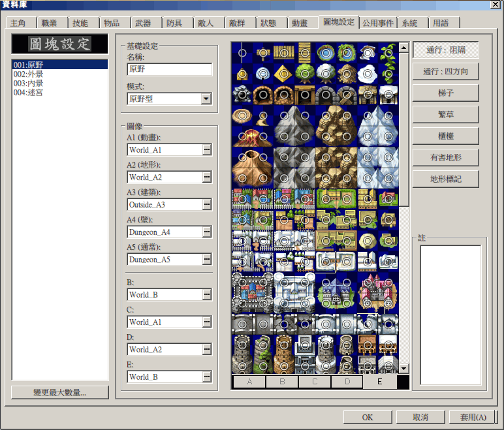Image resolution: width=504 pixels, height=430 pixels.
Task: Click the 通行：阻隔 button
Action: [x=446, y=50]
